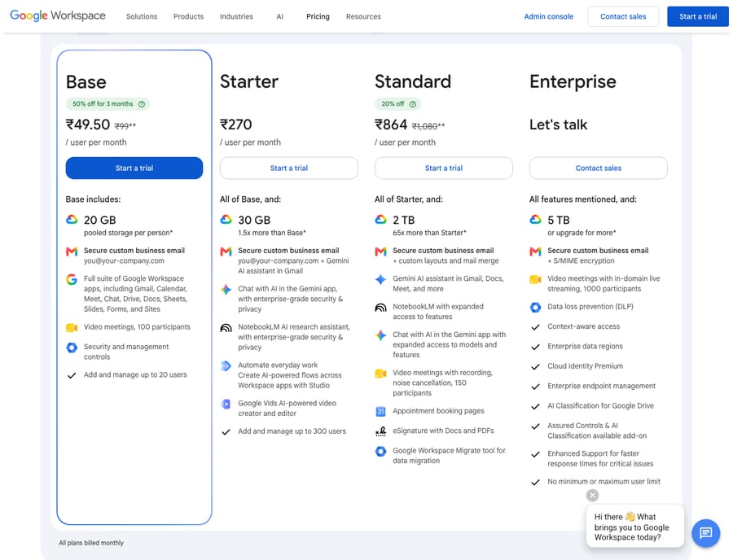
Task: Click the icon beside Data loss prevention (DLP)
Action: [535, 308]
